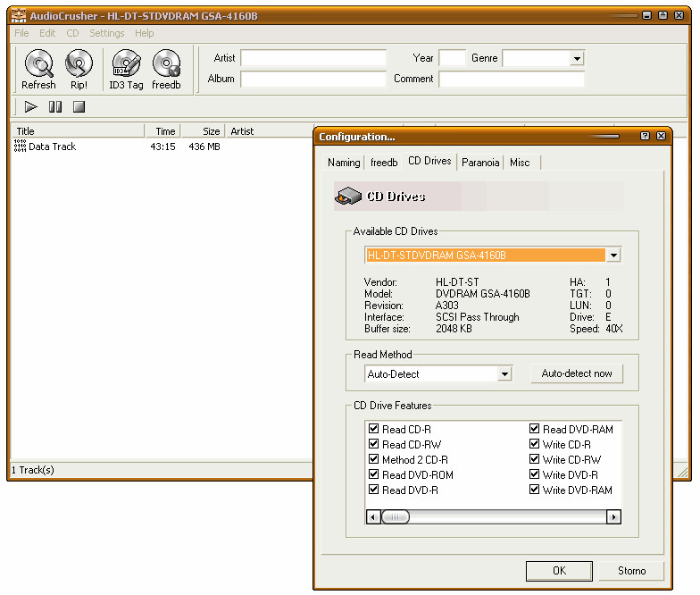Open the Read Method Auto-Detect dropdown
Image resolution: width=700 pixels, height=595 pixels.
coord(505,373)
